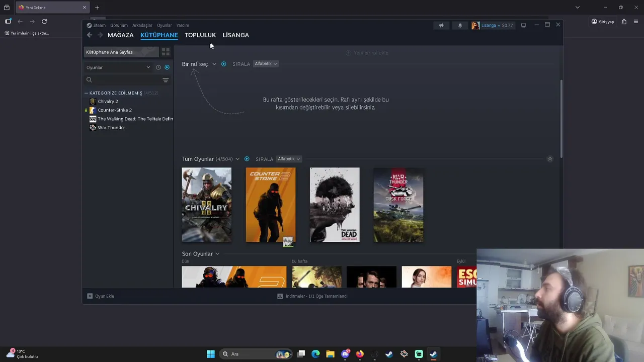The width and height of the screenshot is (644, 362).
Task: Click the taskbar Ara search box
Action: point(257,354)
